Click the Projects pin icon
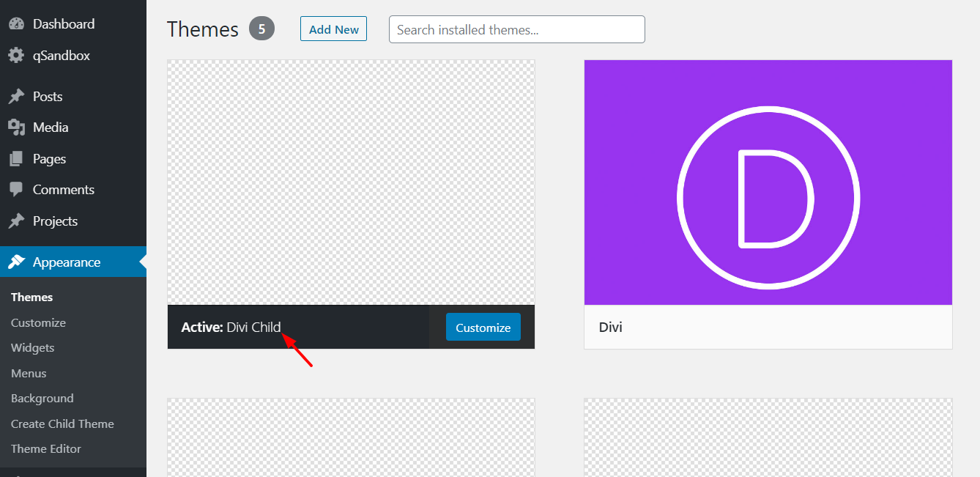This screenshot has height=477, width=980. coord(16,221)
